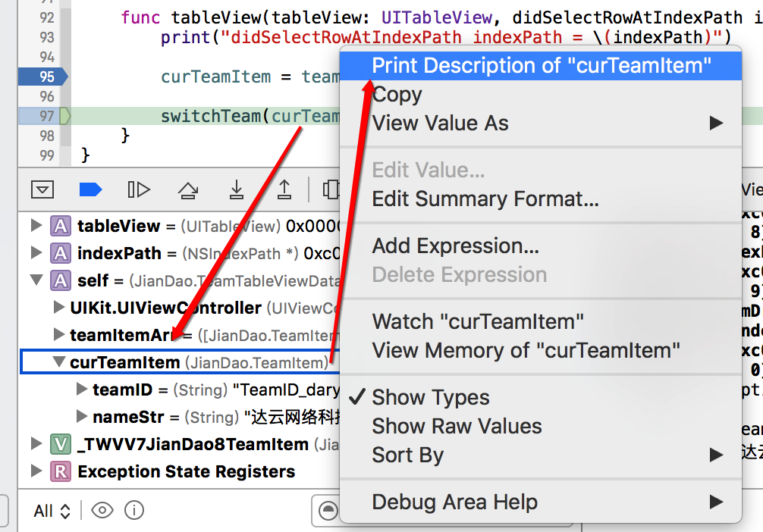Viewport: 763px width, 532px height.
Task: Toggle the blue breakpoints activation button
Action: tap(90, 189)
